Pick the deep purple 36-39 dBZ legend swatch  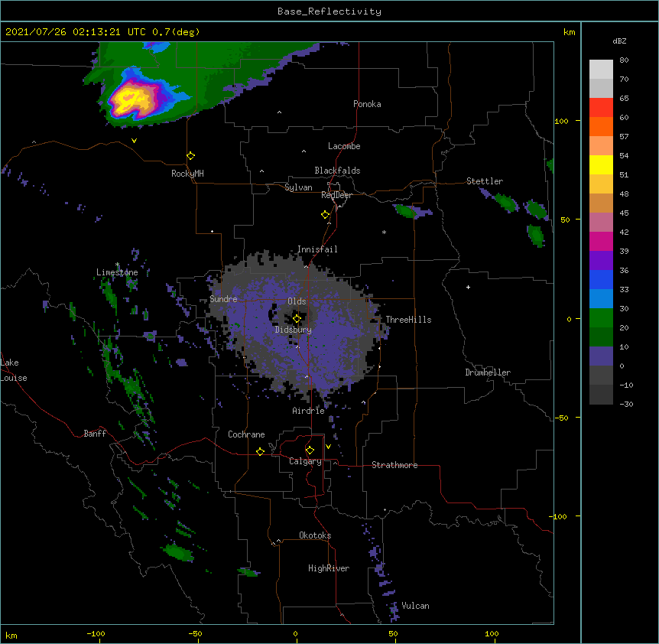click(x=601, y=261)
